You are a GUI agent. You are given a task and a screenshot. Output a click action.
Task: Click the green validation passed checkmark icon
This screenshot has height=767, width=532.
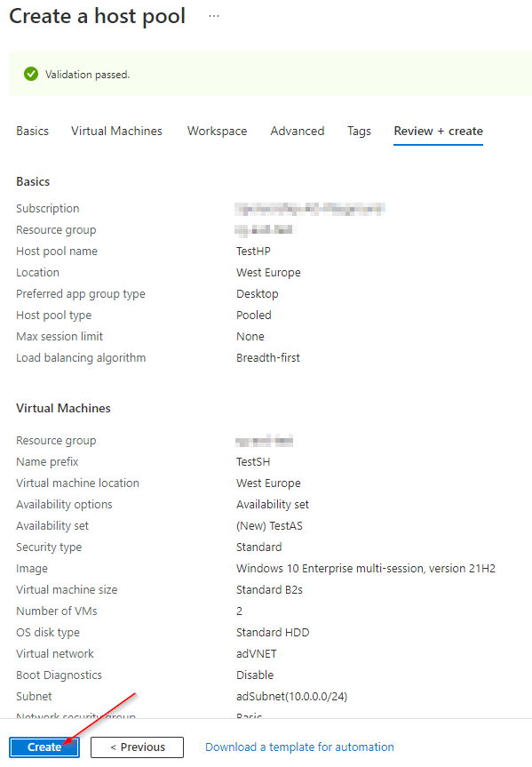click(31, 75)
